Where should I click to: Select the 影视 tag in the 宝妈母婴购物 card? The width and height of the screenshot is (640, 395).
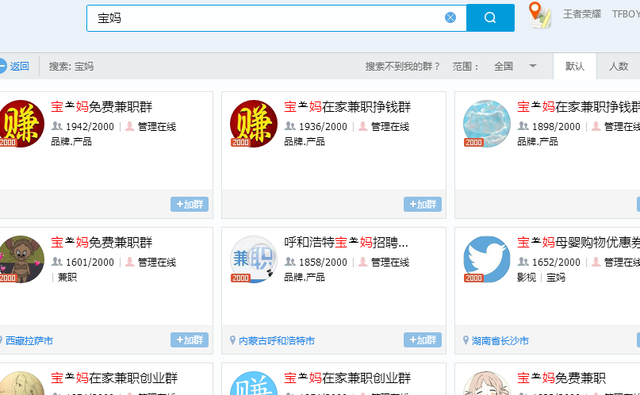pyautogui.click(x=527, y=277)
